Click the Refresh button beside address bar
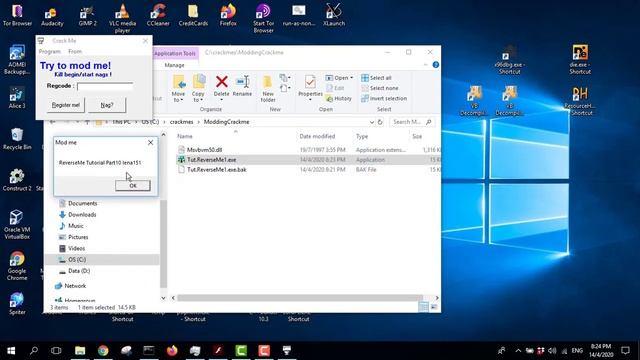 [380, 122]
